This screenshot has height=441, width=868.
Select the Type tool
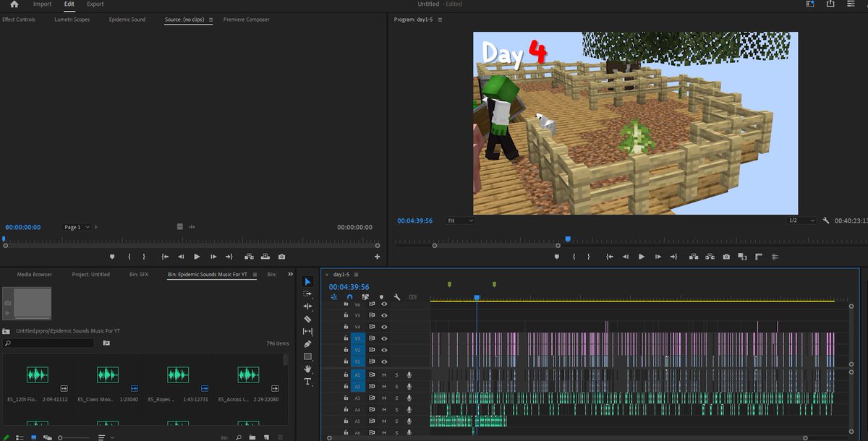pyautogui.click(x=307, y=381)
